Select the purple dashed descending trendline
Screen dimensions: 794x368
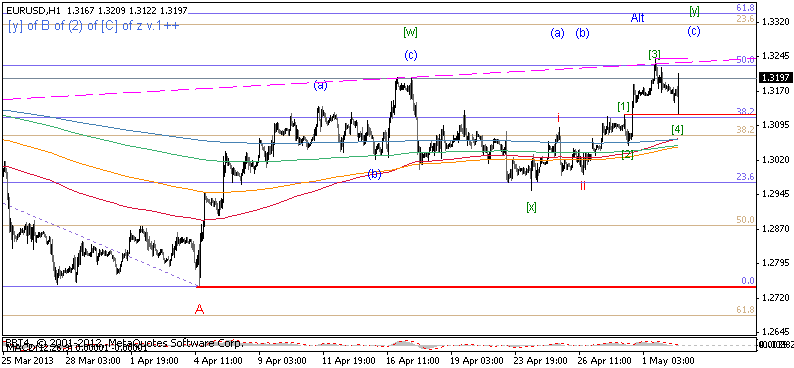coord(101,245)
